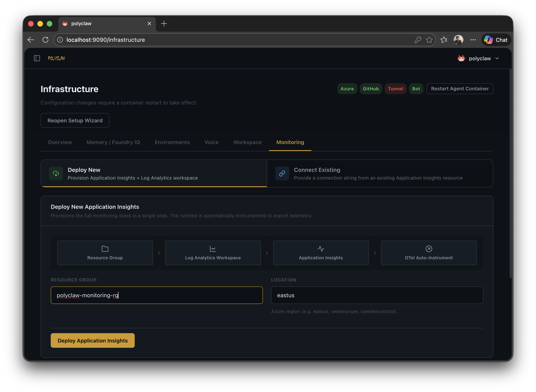Toggle the sidebar panel icon next to POLYCLAW
The image size is (536, 392).
[37, 58]
